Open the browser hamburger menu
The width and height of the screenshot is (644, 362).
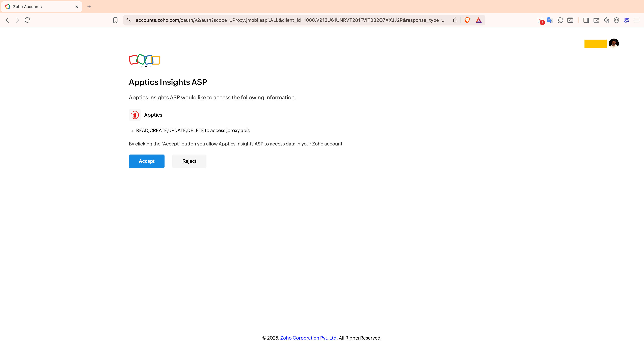636,20
